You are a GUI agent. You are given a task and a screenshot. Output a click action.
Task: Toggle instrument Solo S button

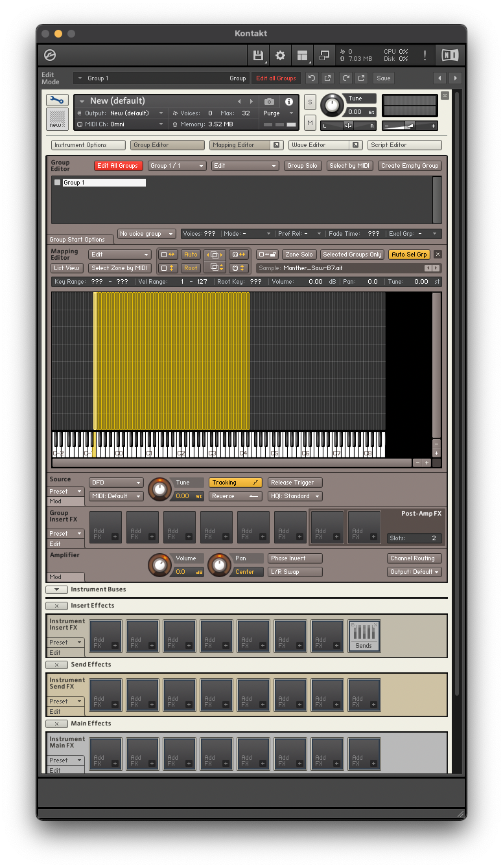click(310, 102)
